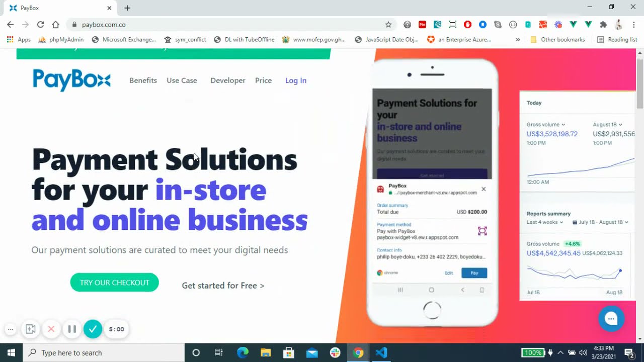This screenshot has height=362, width=644.
Task: Open the Windows Start menu
Action: coord(12,352)
